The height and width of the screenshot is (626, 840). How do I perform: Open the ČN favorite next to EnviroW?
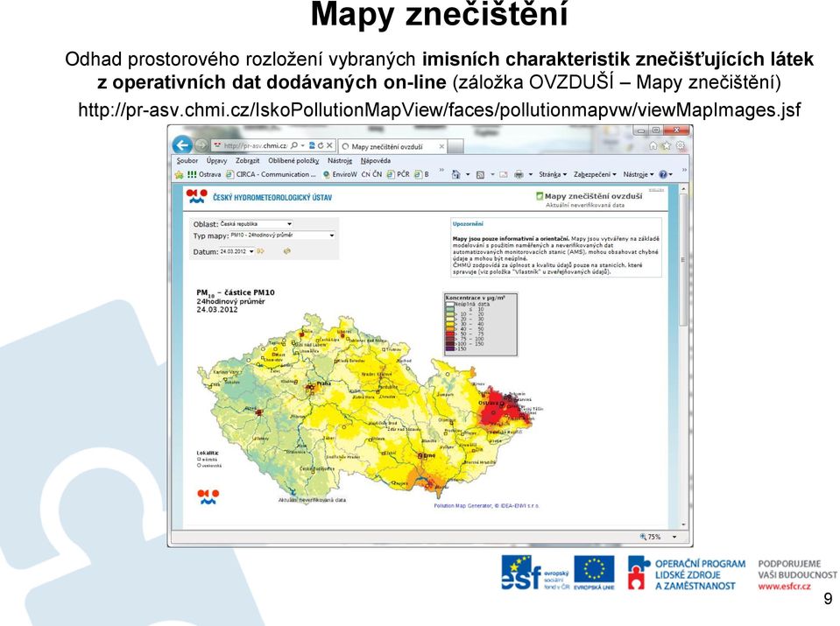click(x=371, y=174)
